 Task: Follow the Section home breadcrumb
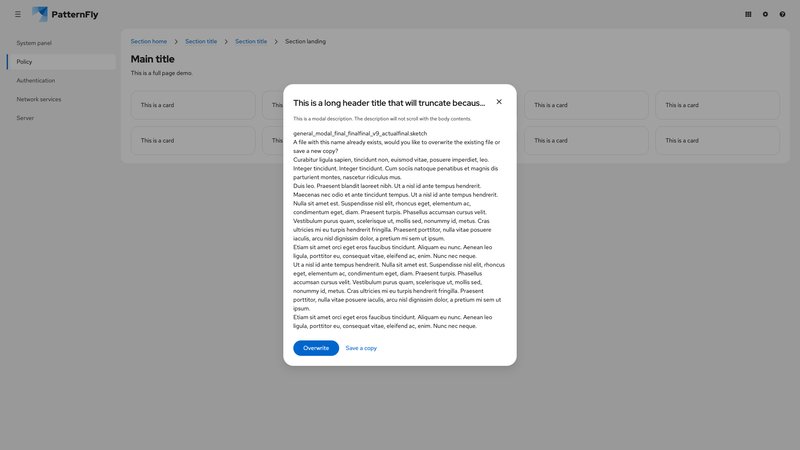point(148,41)
